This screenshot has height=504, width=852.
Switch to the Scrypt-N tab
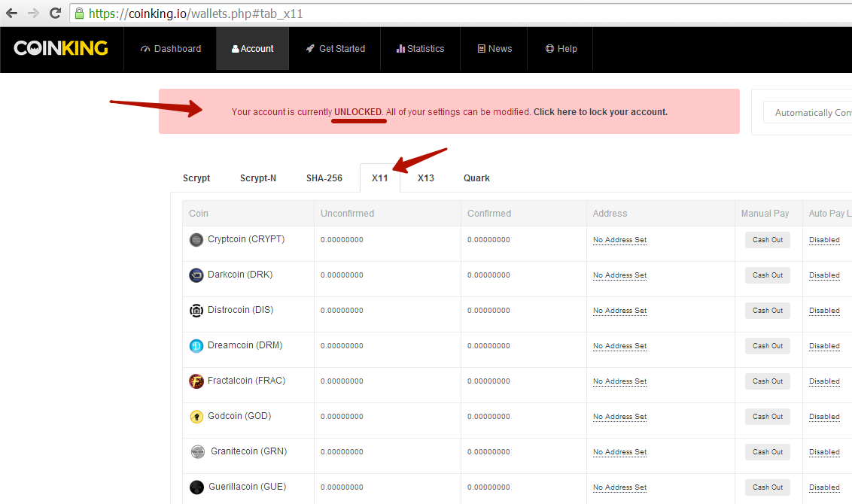(x=258, y=178)
